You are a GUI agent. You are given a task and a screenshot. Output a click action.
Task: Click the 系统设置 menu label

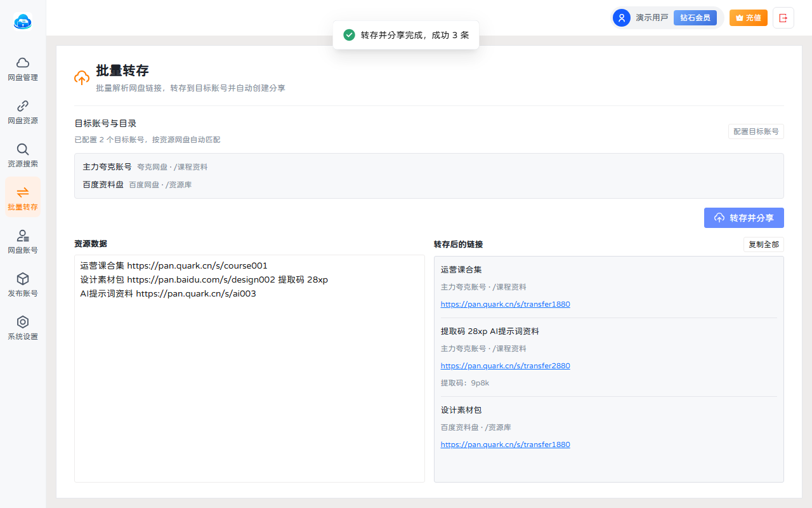23,337
